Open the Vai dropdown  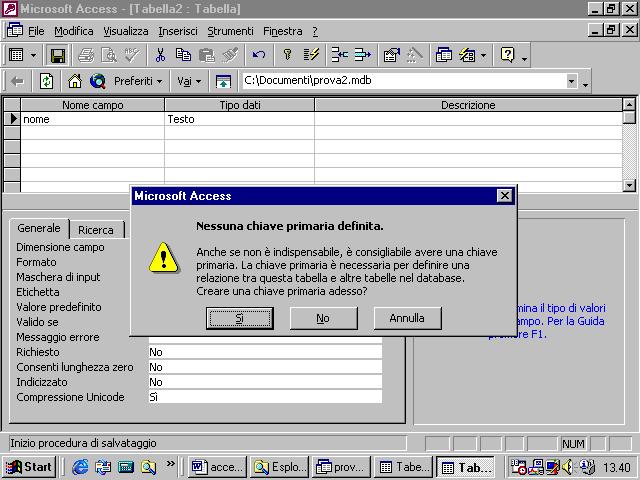point(189,81)
